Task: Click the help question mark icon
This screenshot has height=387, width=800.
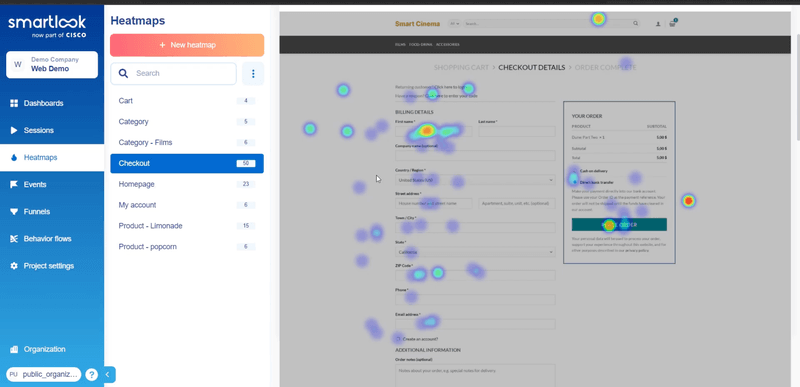Action: pyautogui.click(x=91, y=375)
